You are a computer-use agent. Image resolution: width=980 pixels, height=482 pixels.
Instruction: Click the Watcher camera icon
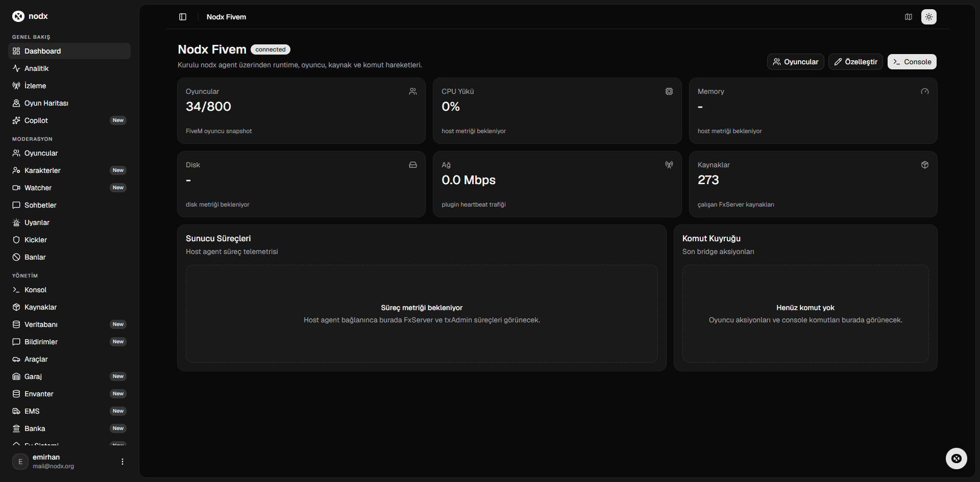click(x=16, y=188)
